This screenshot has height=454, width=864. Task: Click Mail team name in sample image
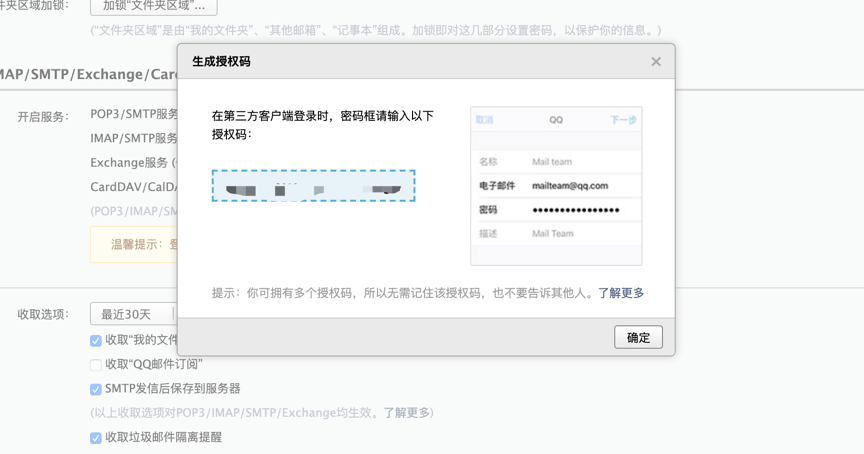tap(552, 162)
